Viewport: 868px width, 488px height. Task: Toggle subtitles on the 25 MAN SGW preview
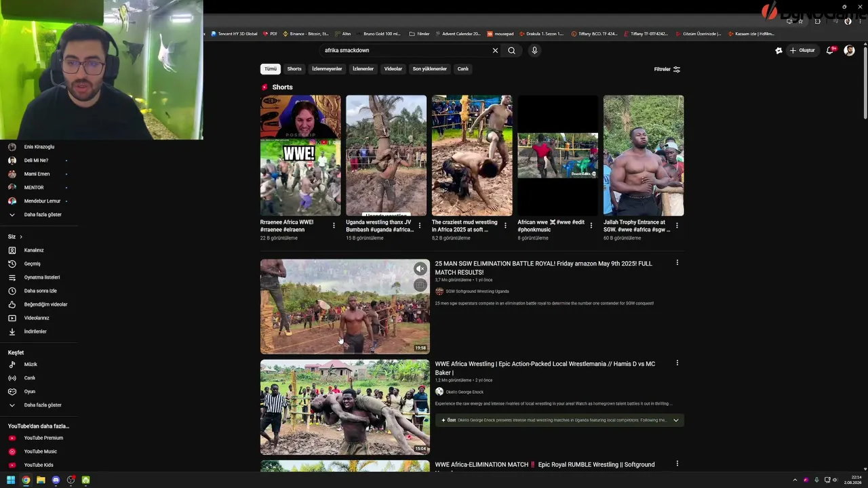pyautogui.click(x=420, y=285)
